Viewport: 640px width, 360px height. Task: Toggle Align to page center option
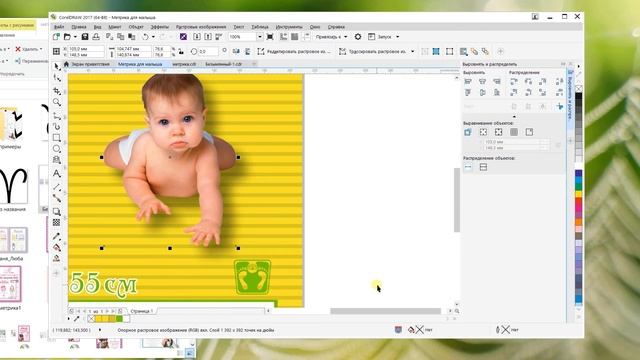498,132
